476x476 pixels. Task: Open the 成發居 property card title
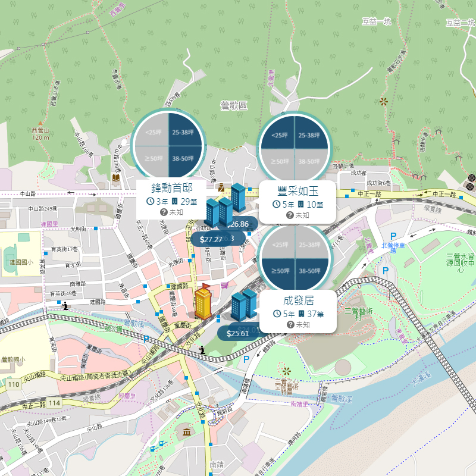tap(299, 300)
